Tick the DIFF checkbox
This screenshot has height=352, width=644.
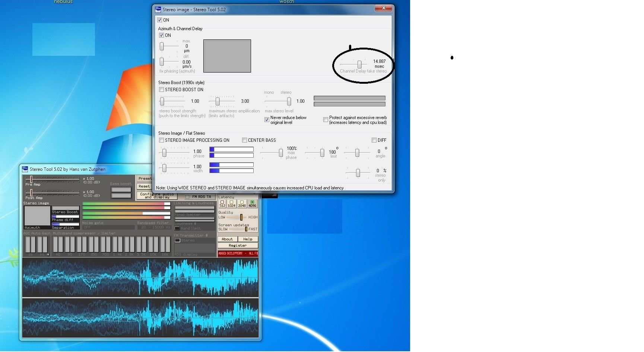tap(374, 140)
